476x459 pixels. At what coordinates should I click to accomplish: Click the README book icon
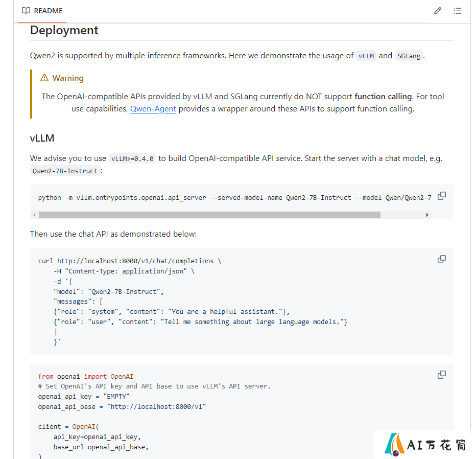[26, 11]
